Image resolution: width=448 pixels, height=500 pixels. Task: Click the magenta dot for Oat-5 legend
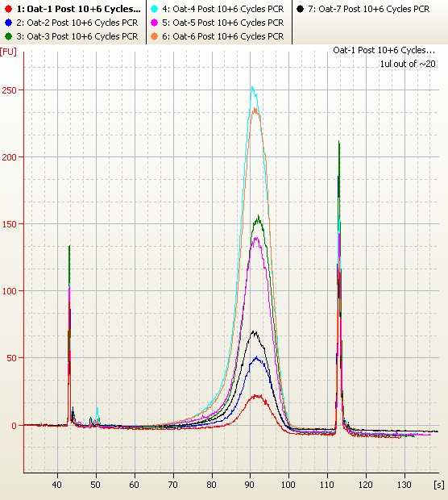(x=154, y=23)
